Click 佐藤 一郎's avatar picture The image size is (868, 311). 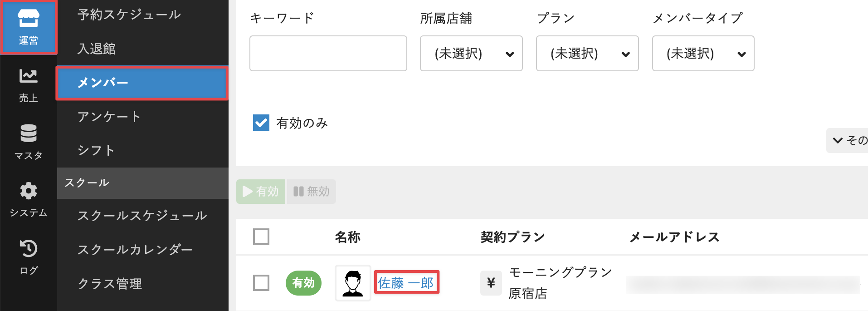(353, 283)
